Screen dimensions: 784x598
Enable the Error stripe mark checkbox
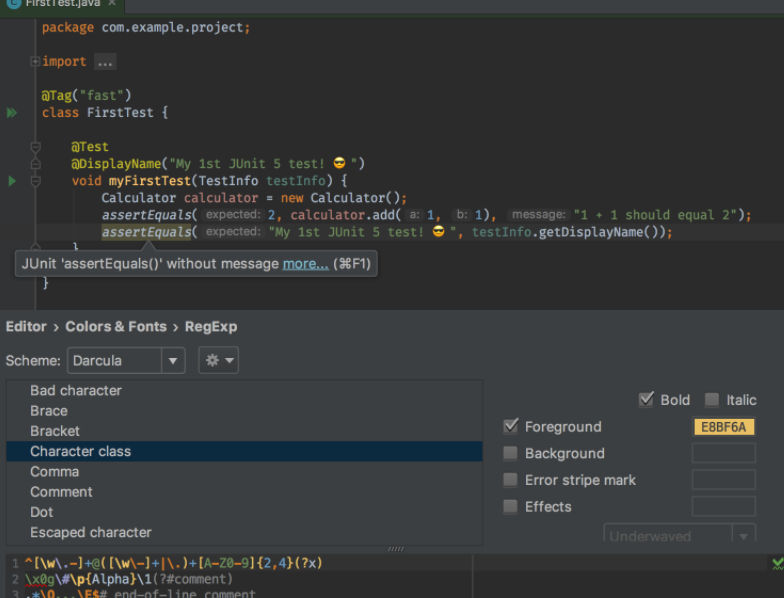tap(511, 480)
